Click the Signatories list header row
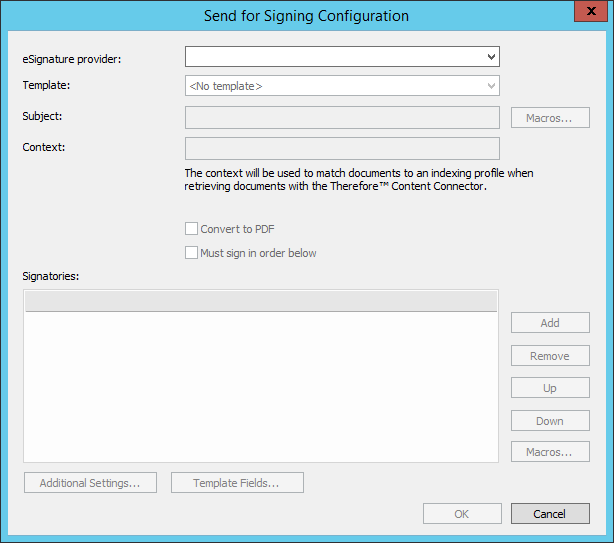Screen dimensions: 616x545 [x=261, y=302]
